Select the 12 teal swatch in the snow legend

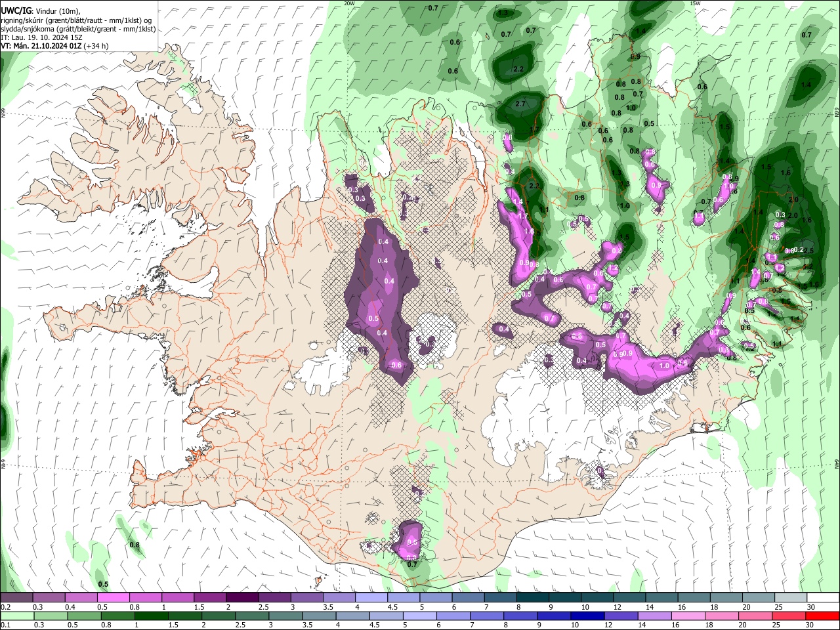[x=628, y=598]
